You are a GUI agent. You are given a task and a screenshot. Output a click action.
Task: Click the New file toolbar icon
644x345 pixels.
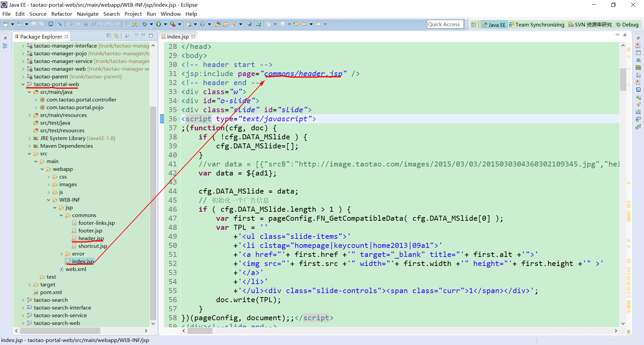click(6, 24)
